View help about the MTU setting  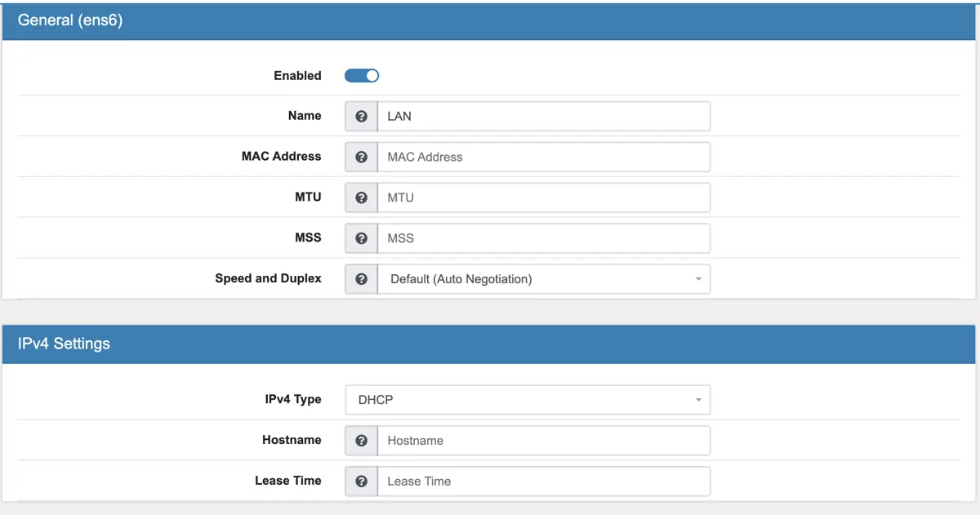pos(360,197)
